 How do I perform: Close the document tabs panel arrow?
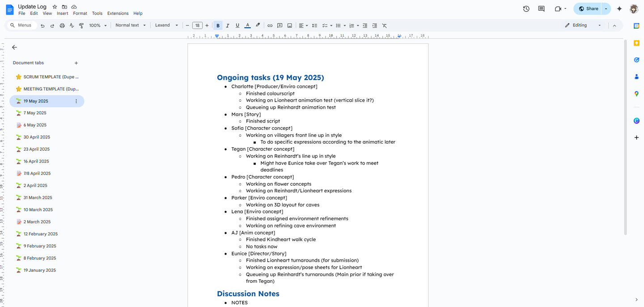[x=14, y=47]
